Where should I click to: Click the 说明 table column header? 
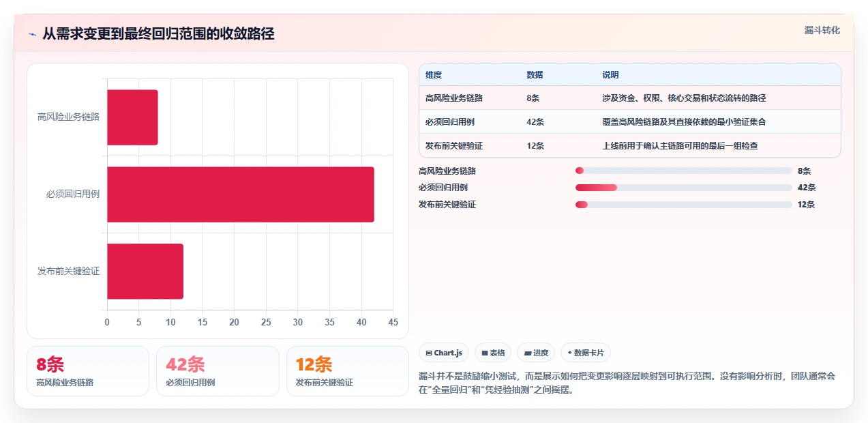point(610,75)
